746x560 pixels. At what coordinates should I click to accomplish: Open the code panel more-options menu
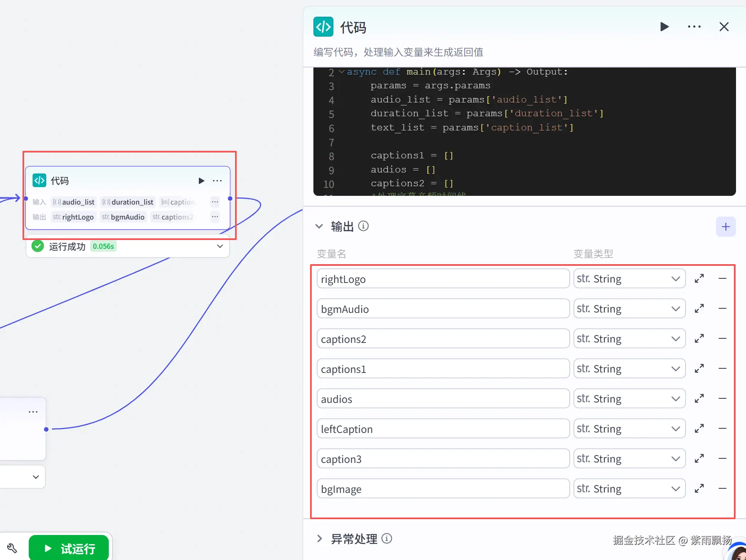694,27
